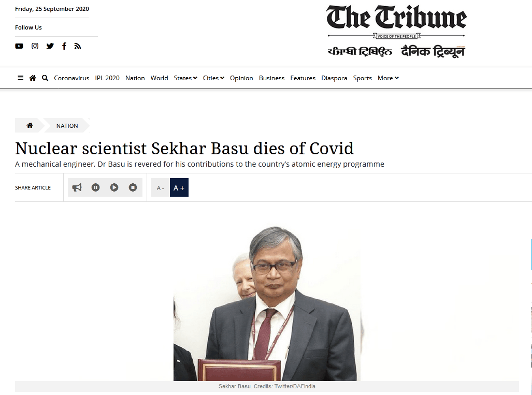Open The Tribune YouTube channel icon
The width and height of the screenshot is (532, 395).
pyautogui.click(x=19, y=46)
